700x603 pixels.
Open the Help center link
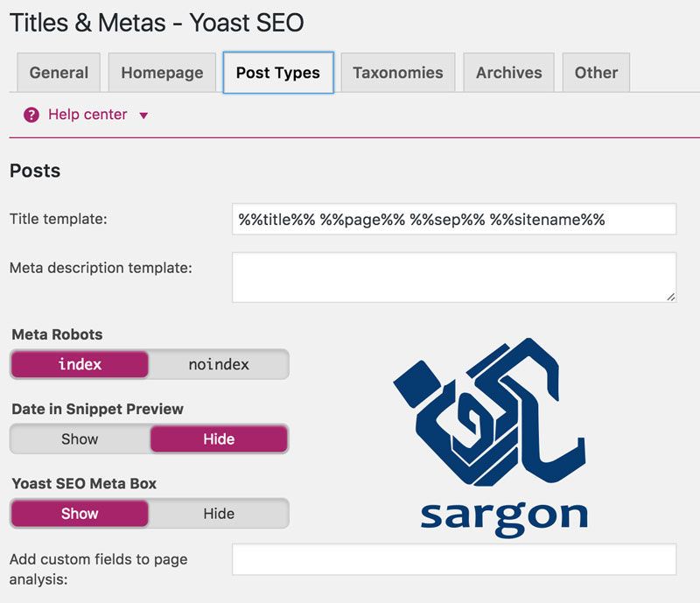(x=87, y=115)
